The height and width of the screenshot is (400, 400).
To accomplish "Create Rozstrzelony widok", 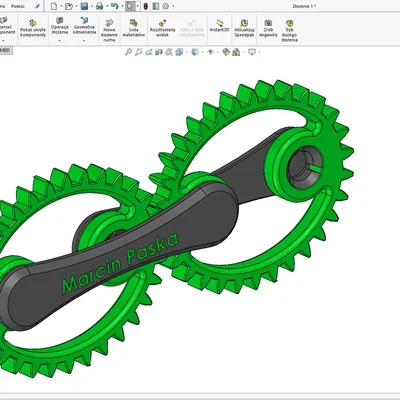I will click(162, 28).
